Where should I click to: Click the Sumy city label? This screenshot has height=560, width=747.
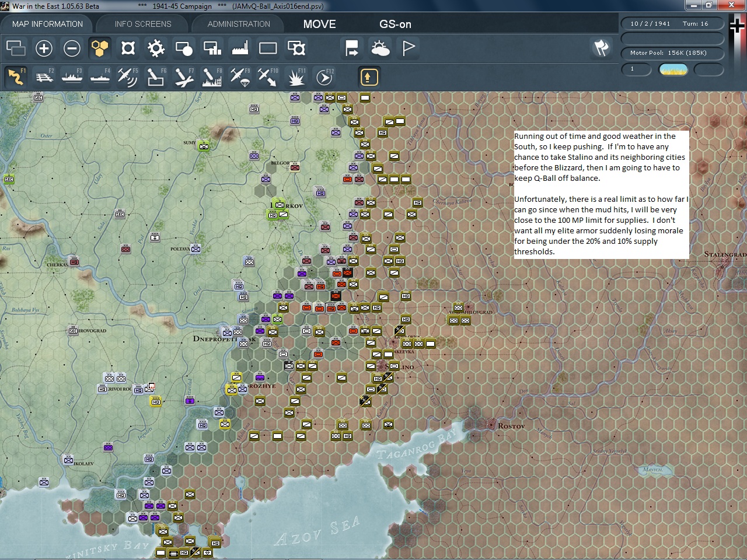(189, 142)
